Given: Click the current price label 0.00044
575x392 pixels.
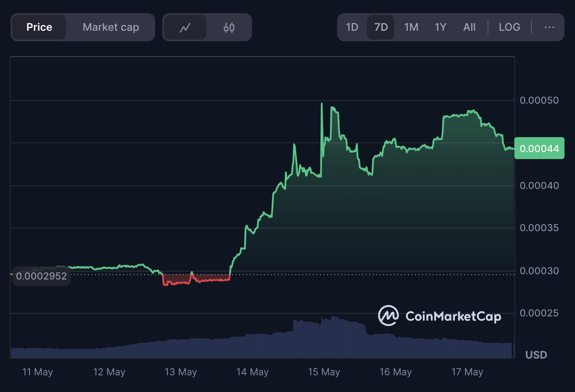Looking at the screenshot, I should 539,148.
